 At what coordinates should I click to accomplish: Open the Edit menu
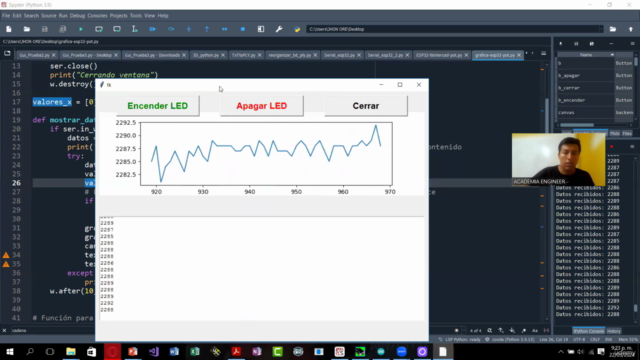pyautogui.click(x=17, y=16)
